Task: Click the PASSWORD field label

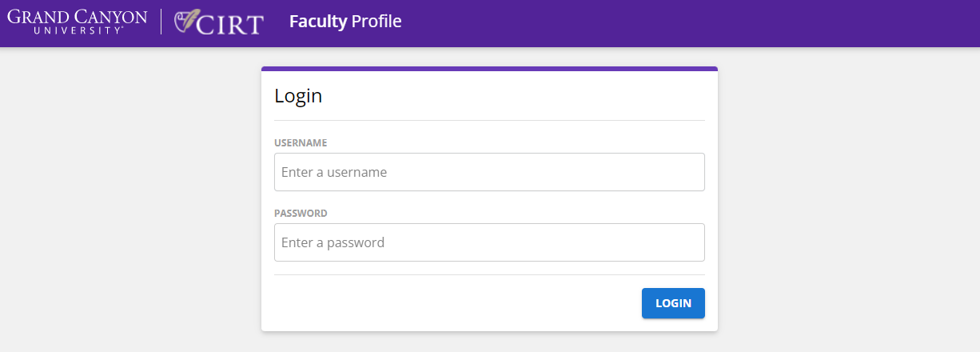Action: pyautogui.click(x=301, y=214)
